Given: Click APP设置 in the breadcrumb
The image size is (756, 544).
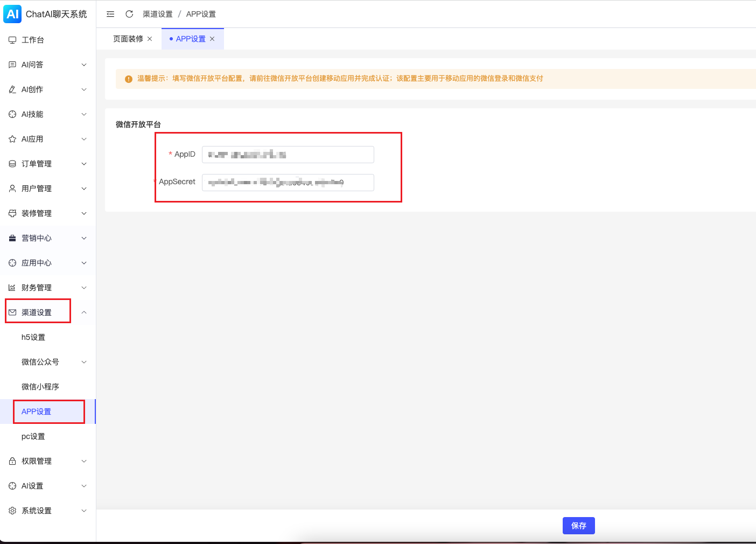Looking at the screenshot, I should (201, 14).
